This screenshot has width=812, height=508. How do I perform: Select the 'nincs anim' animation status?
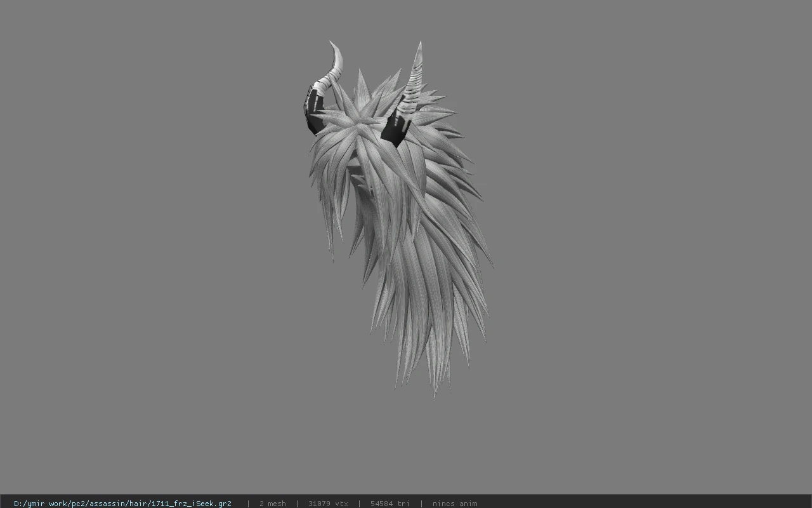455,504
